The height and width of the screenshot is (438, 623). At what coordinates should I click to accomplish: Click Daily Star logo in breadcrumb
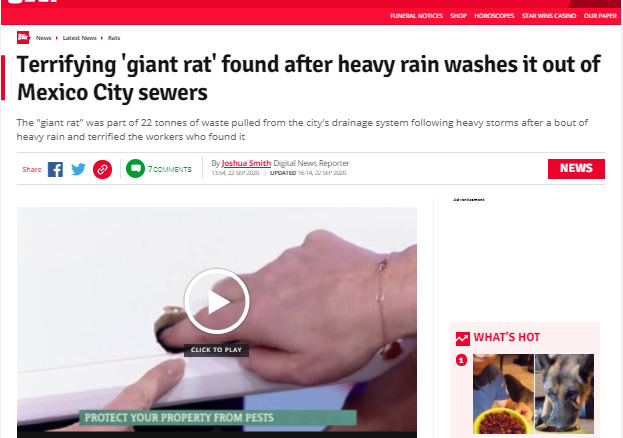coord(23,37)
